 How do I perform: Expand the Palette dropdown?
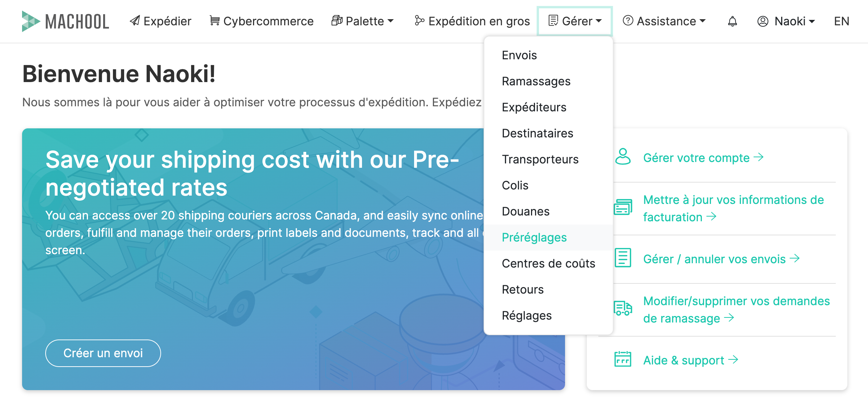tap(363, 21)
